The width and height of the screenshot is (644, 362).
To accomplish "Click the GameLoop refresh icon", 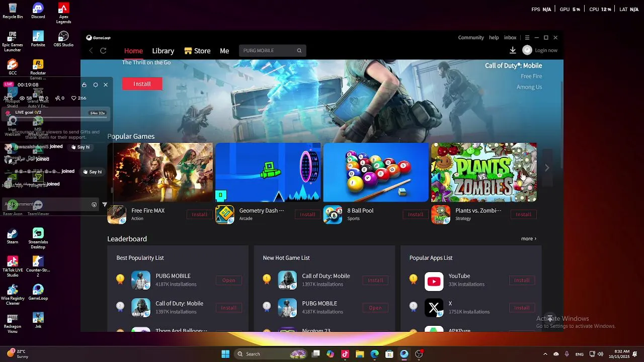I will (x=103, y=51).
